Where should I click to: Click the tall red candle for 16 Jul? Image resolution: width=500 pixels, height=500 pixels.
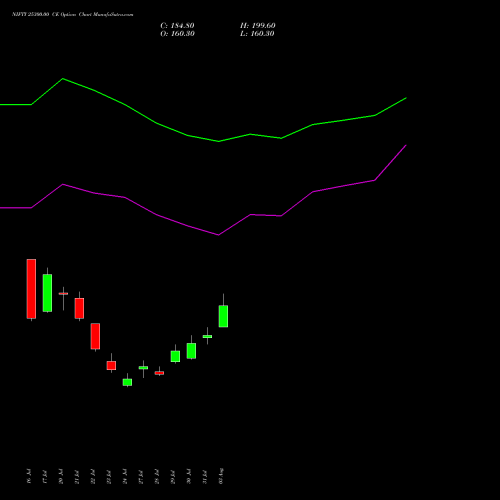(x=31, y=289)
